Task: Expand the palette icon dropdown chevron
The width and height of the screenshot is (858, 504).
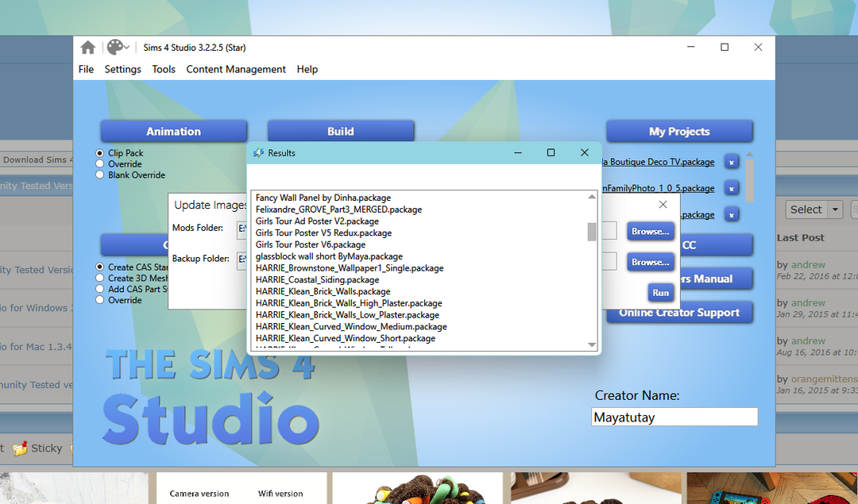Action: [x=127, y=48]
